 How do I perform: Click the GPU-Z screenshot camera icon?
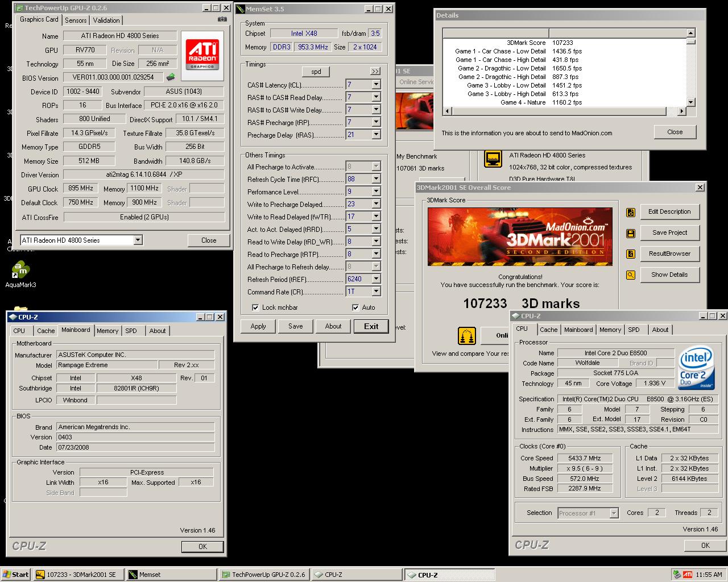222,19
